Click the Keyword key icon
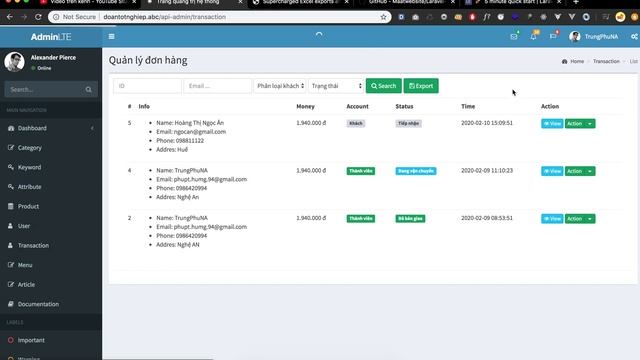This screenshot has height=360, width=640. coord(11,167)
